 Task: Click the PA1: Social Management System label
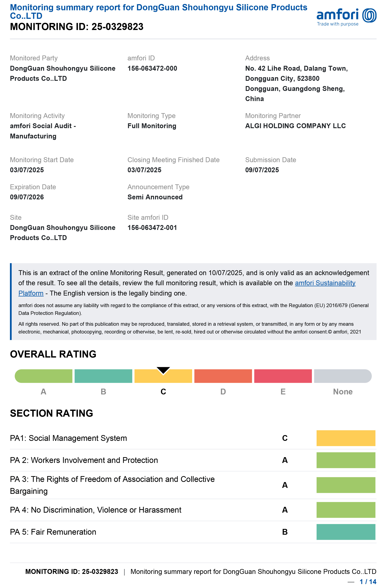click(68, 438)
